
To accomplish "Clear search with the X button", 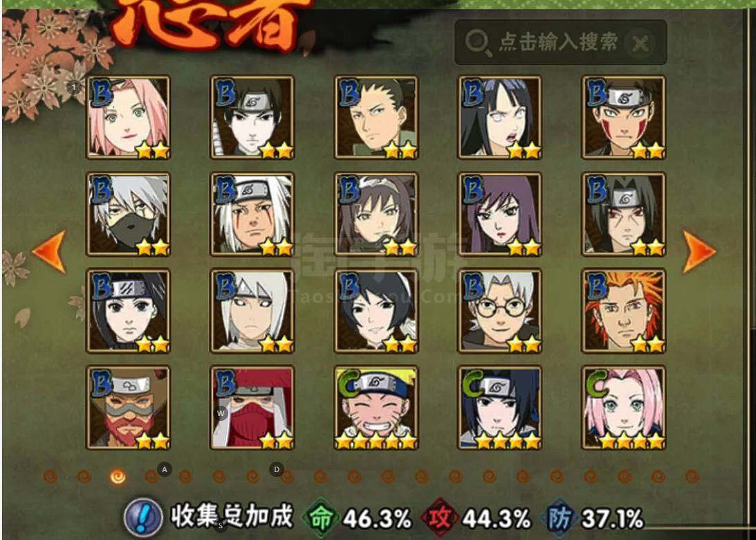I will pos(639,44).
